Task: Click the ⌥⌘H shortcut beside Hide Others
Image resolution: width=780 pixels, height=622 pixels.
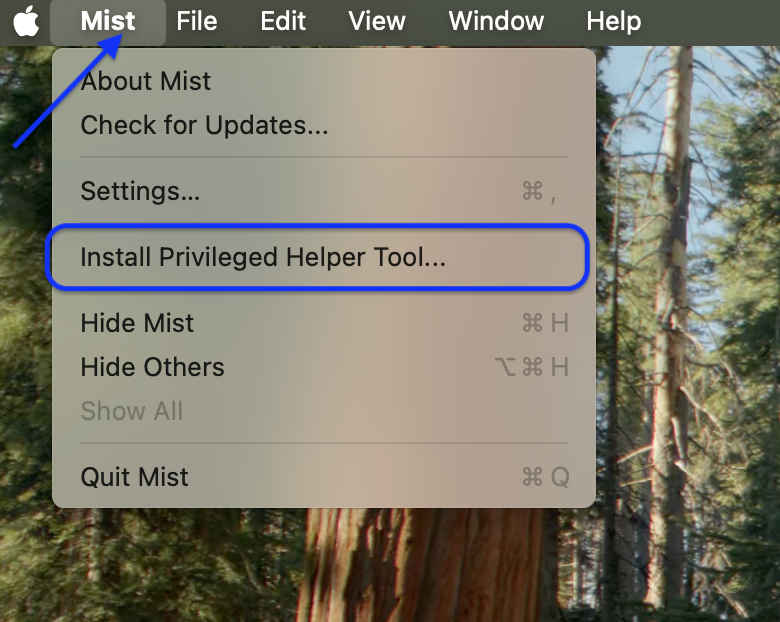Action: point(532,367)
